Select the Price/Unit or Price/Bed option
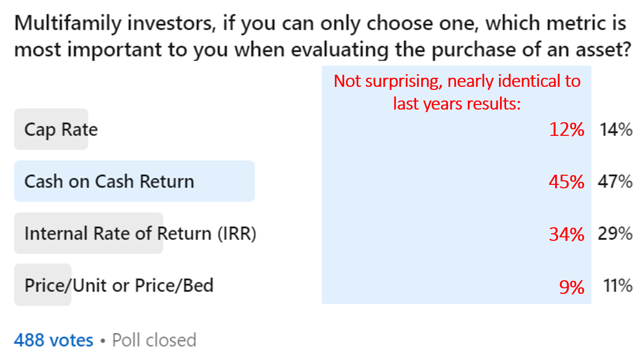The width and height of the screenshot is (644, 357). (x=119, y=285)
